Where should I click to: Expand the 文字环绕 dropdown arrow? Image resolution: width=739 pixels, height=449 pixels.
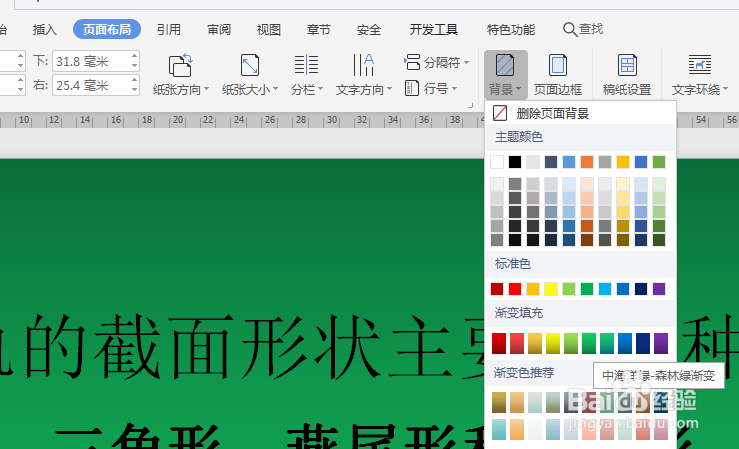725,89
